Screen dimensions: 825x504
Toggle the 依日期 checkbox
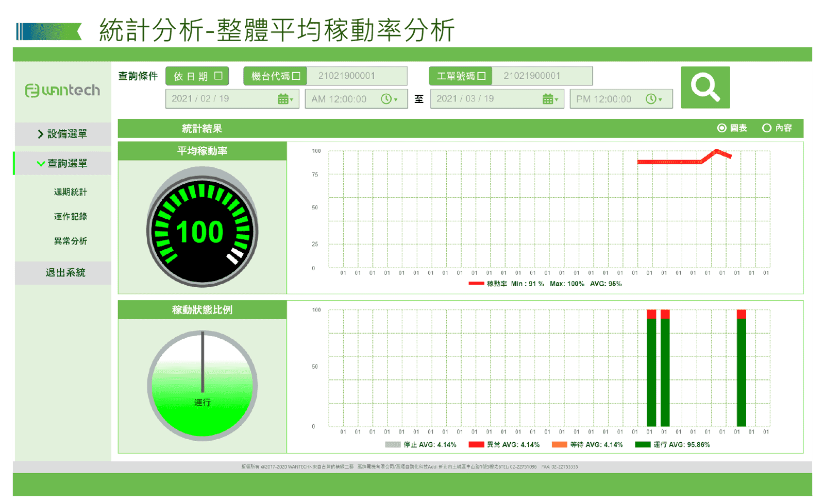(x=218, y=76)
